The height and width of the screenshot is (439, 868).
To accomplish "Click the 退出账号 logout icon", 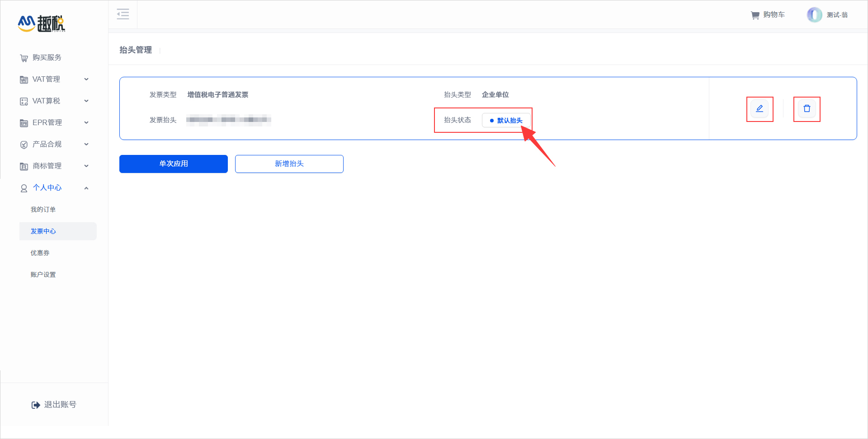I will (36, 404).
